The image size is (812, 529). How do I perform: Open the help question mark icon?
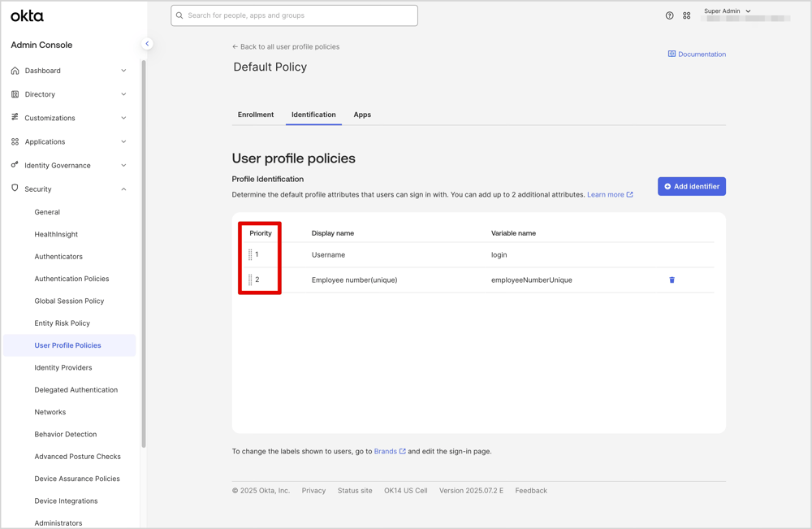[x=670, y=15]
